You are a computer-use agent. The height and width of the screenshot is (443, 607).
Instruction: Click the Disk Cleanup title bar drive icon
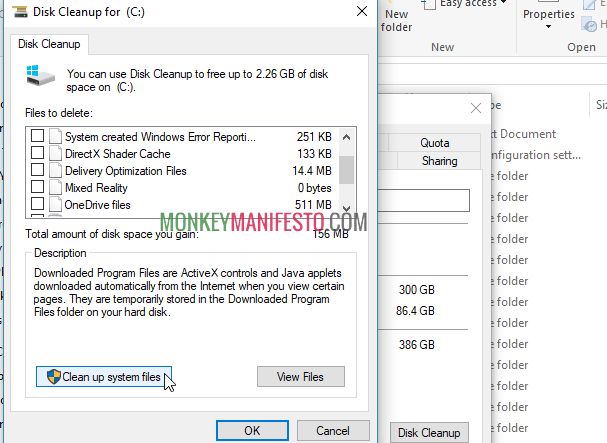point(20,12)
